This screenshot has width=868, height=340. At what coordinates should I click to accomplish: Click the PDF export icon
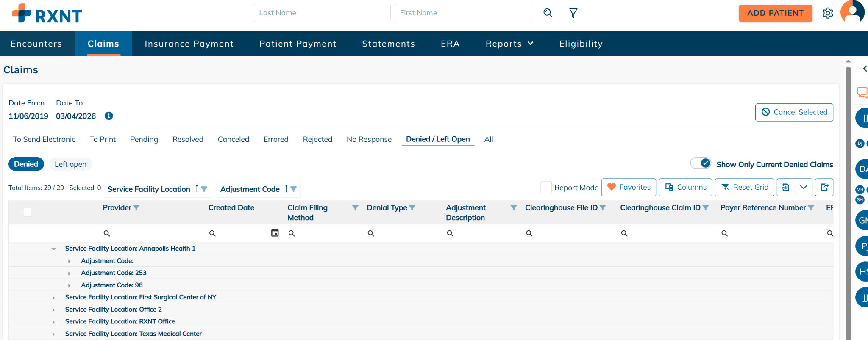click(x=785, y=187)
